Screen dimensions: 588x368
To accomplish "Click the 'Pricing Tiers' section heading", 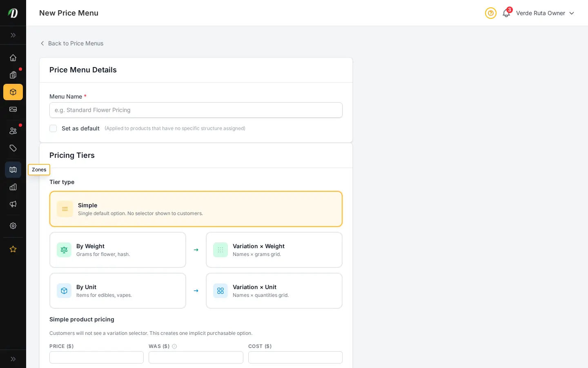I will click(72, 155).
